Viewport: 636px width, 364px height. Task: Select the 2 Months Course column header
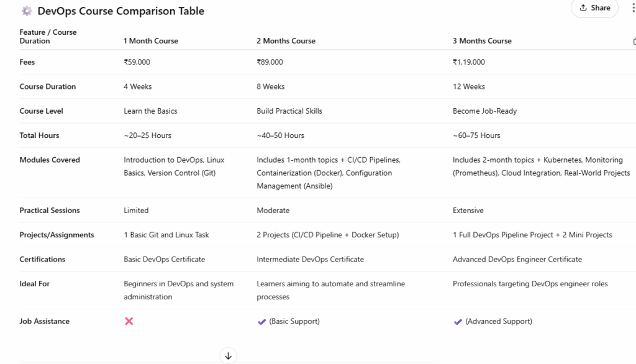click(x=286, y=41)
